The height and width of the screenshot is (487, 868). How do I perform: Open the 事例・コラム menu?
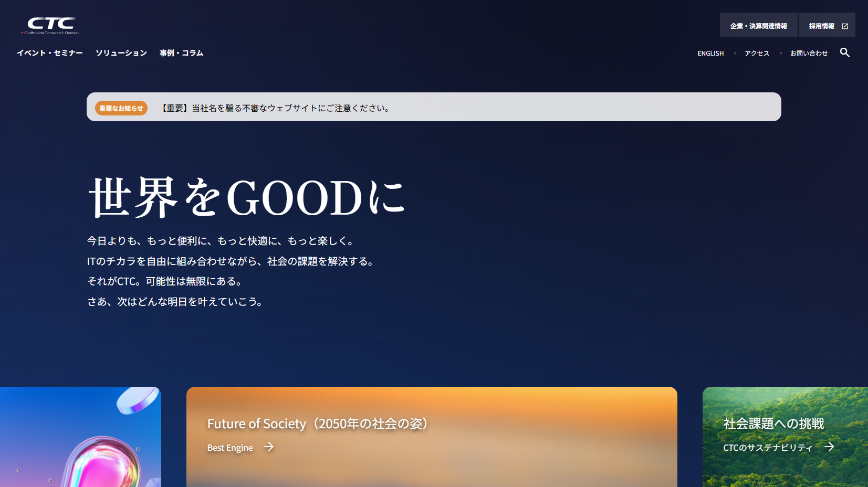[x=181, y=53]
